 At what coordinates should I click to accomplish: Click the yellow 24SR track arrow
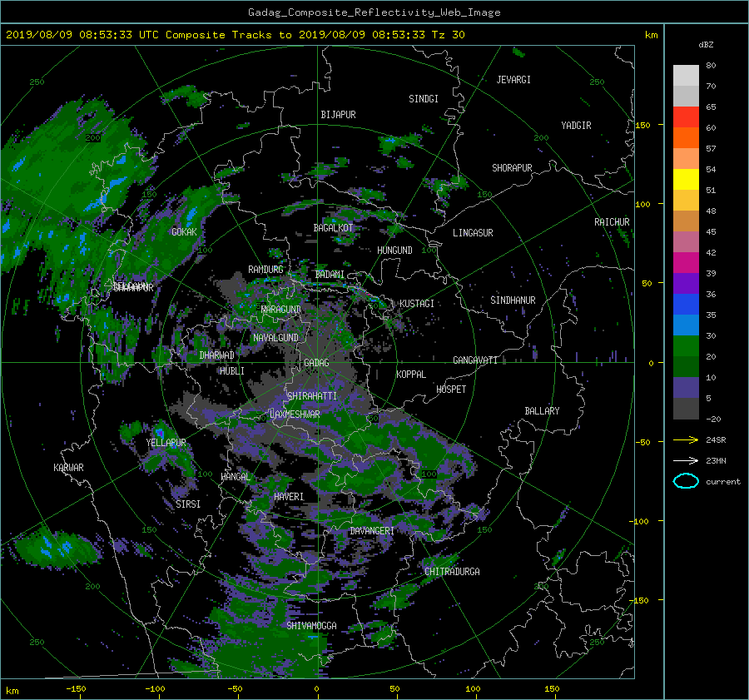tap(686, 439)
